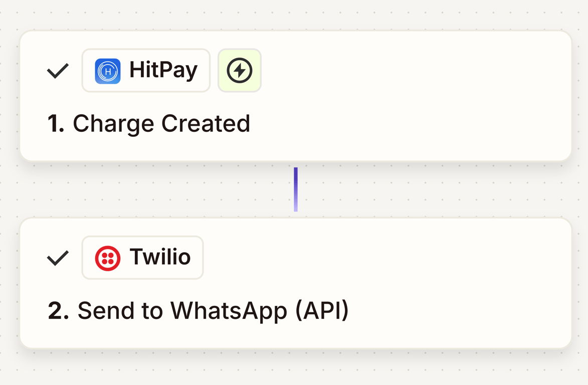Click the lightning bolt trigger icon
This screenshot has width=588, height=385.
coord(240,71)
